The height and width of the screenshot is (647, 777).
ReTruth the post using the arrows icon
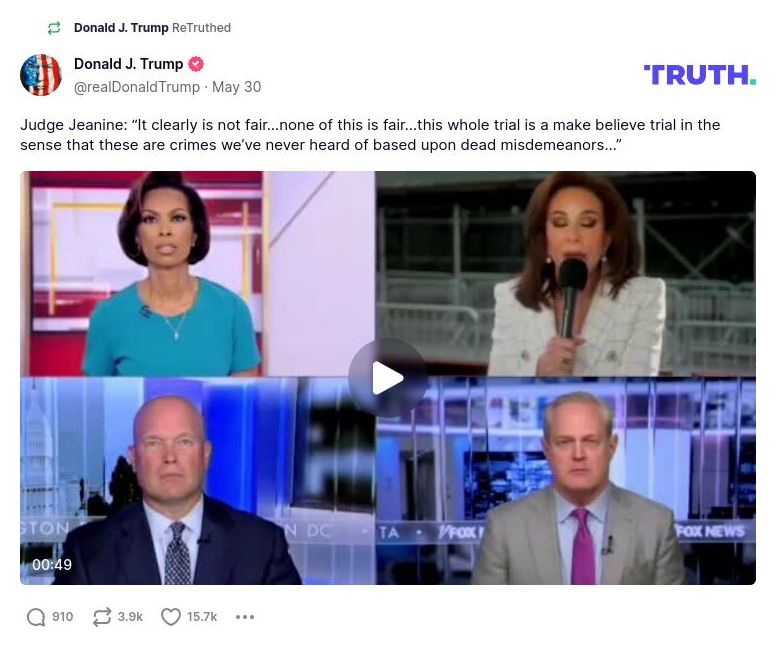tap(102, 617)
